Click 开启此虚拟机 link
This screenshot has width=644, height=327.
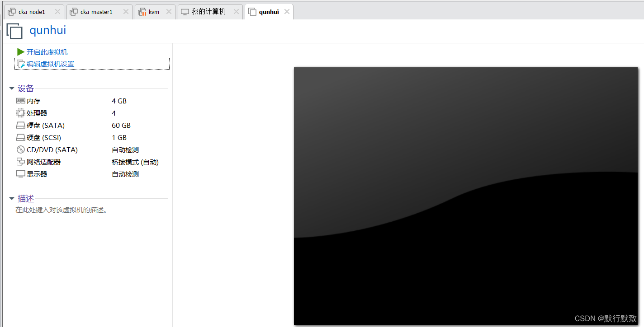tap(47, 52)
